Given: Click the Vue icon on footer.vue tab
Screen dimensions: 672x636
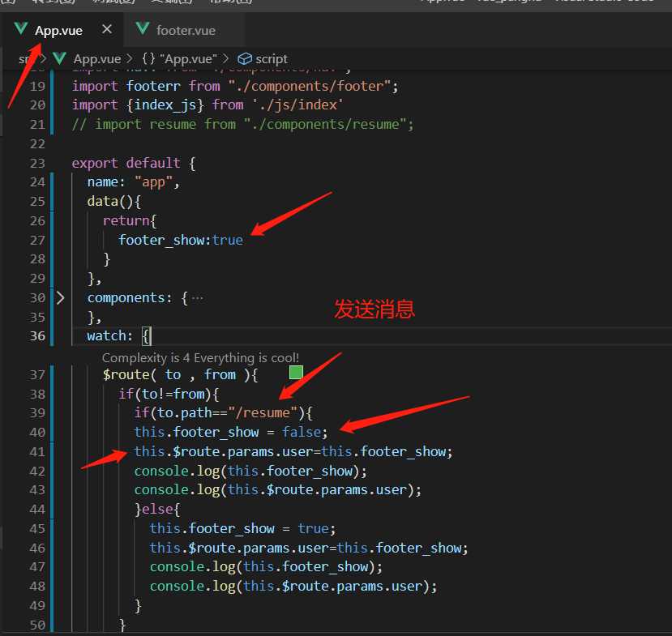Looking at the screenshot, I should tap(143, 28).
